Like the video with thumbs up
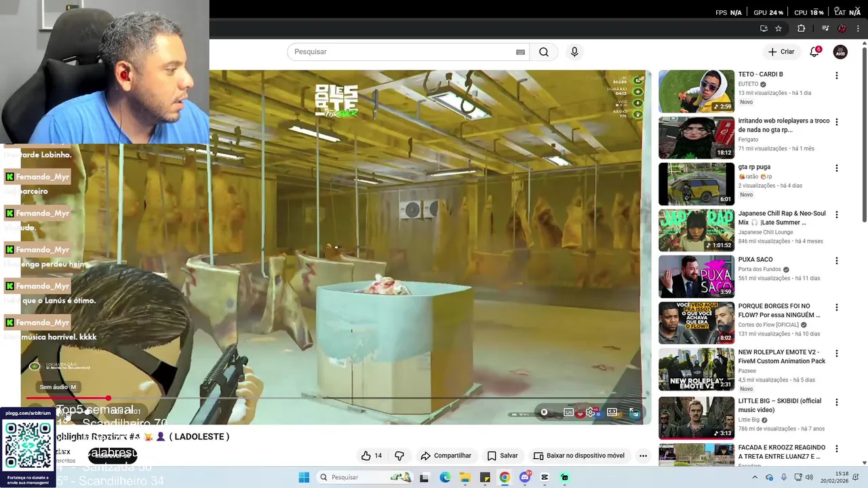The height and width of the screenshot is (488, 868). tap(372, 455)
